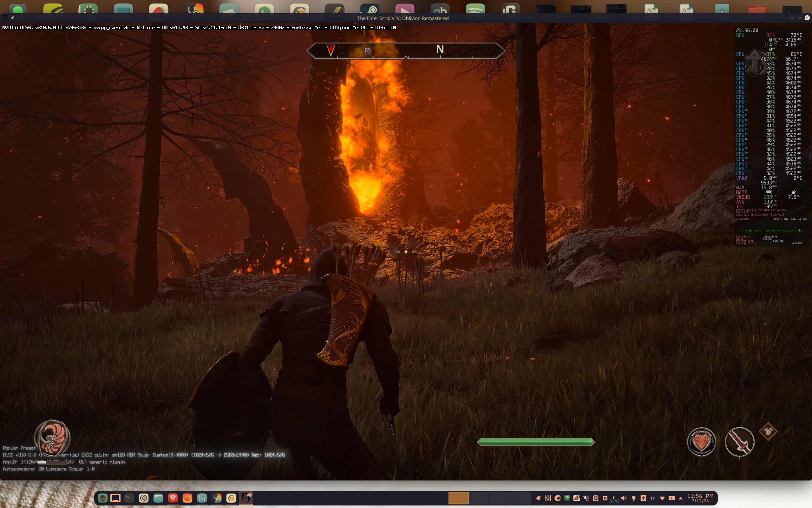Expand the hidden tray icons arrow
This screenshot has width=812, height=508.
[680, 498]
